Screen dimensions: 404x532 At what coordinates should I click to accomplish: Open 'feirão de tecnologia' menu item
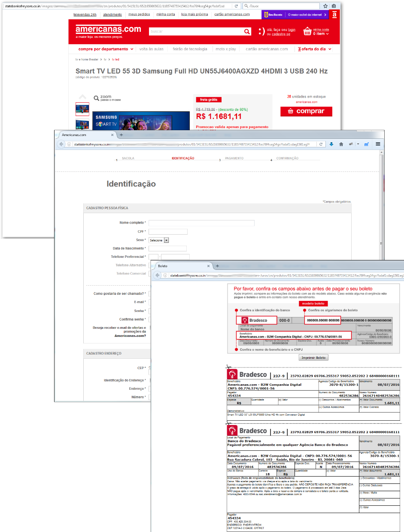coord(190,49)
